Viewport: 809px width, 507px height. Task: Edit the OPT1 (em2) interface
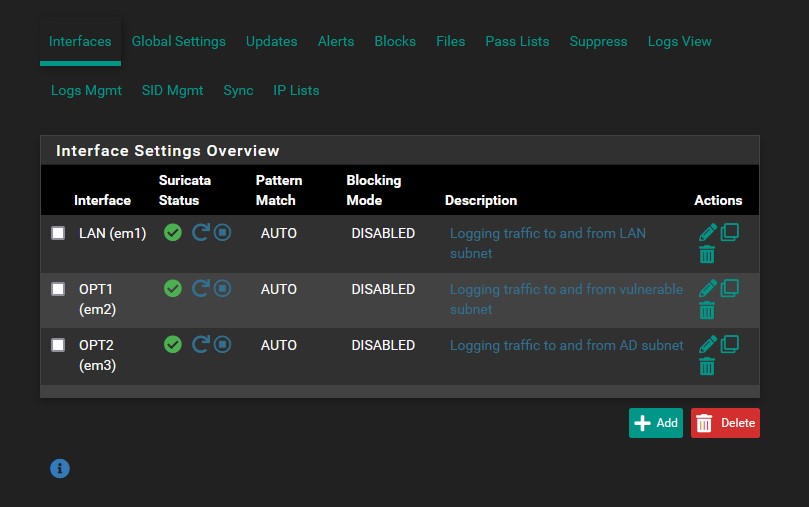(x=708, y=288)
